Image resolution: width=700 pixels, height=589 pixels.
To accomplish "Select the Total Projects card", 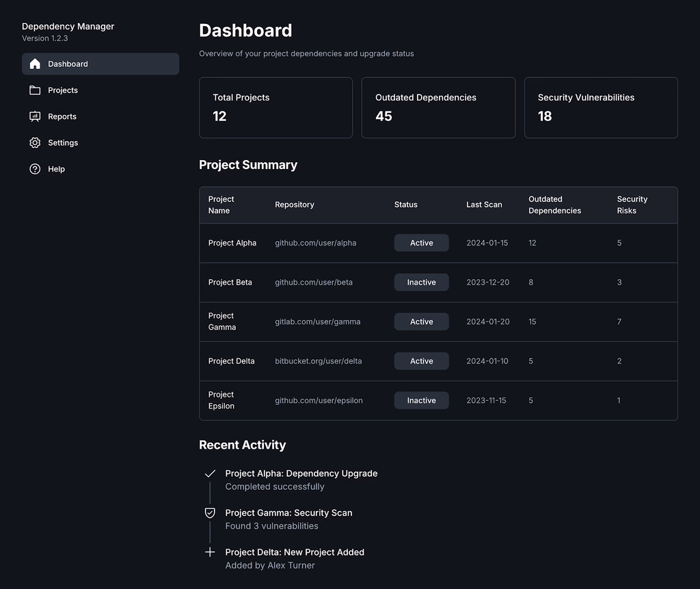I will click(276, 107).
